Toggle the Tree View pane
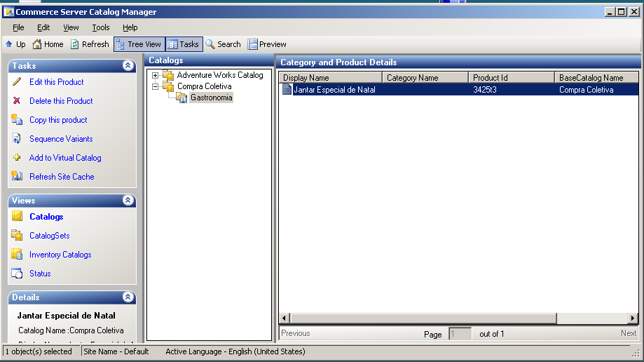This screenshot has height=362, width=644. pyautogui.click(x=139, y=44)
